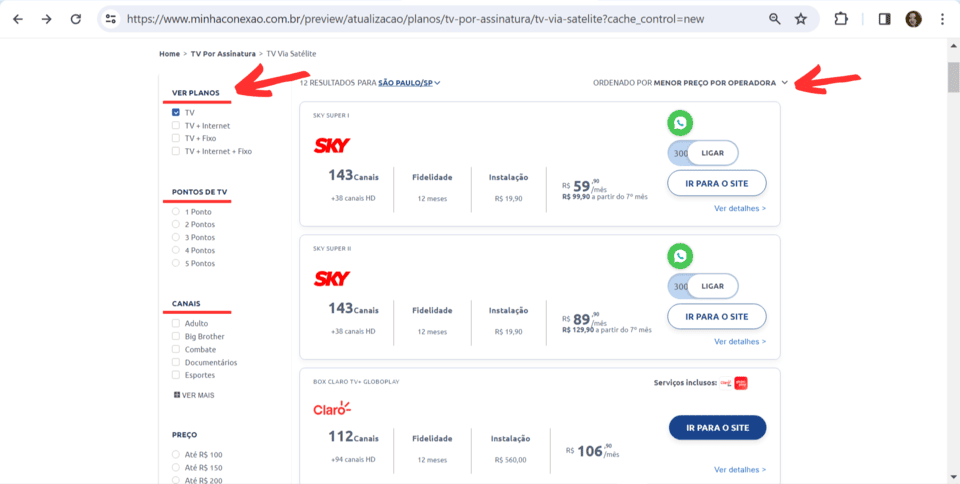This screenshot has width=960, height=484.
Task: Go back to the previous page
Action: (18, 19)
